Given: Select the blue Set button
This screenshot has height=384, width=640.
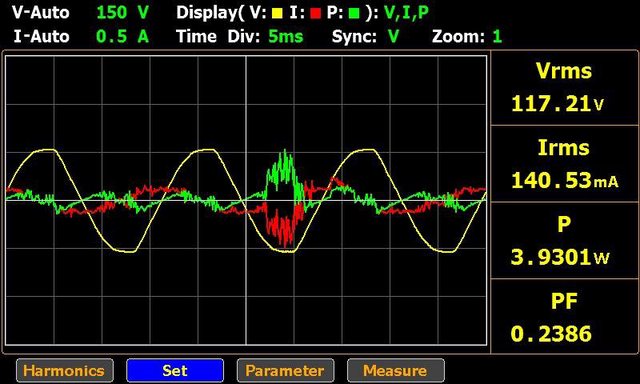Looking at the screenshot, I should (x=175, y=371).
